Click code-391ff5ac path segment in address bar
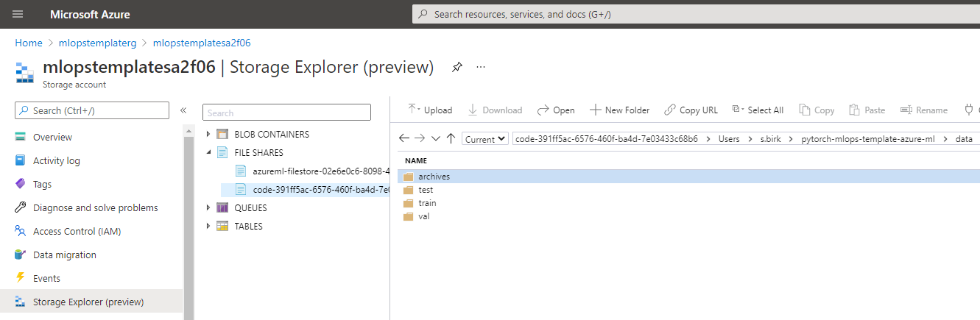The width and height of the screenshot is (980, 320). coord(606,139)
